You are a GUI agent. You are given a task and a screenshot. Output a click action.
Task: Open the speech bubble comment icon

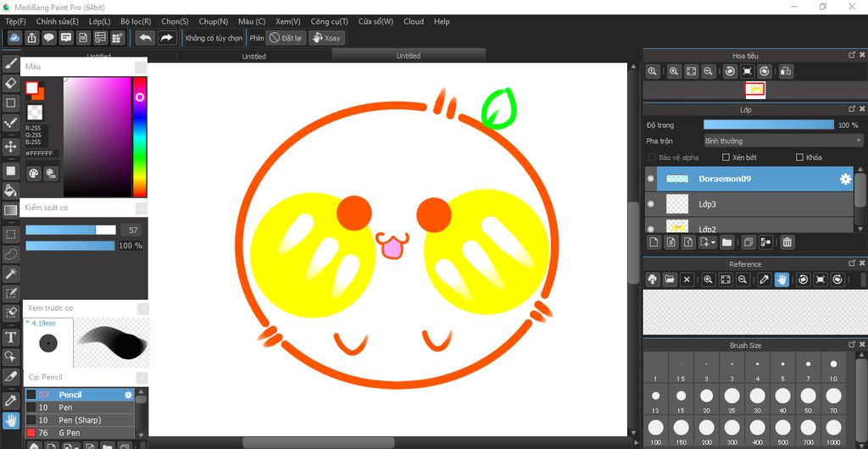[x=48, y=37]
